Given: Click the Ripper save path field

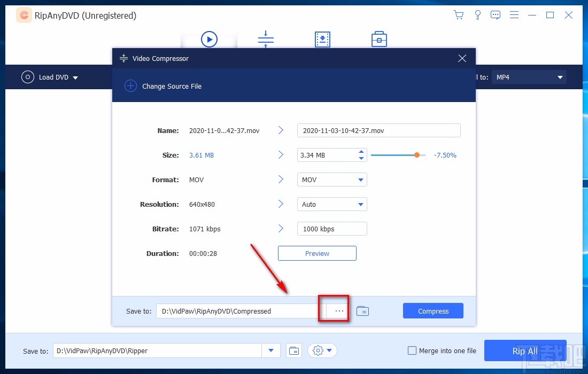Looking at the screenshot, I should tap(158, 351).
